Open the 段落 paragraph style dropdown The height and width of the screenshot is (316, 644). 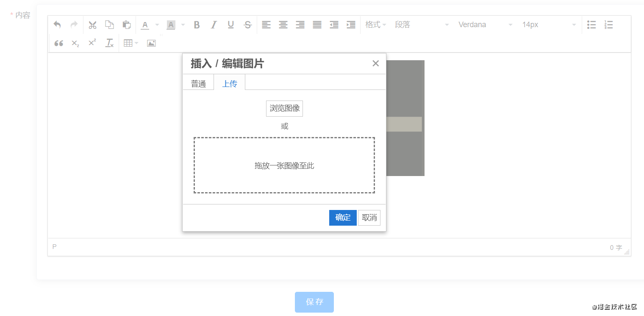(x=421, y=25)
